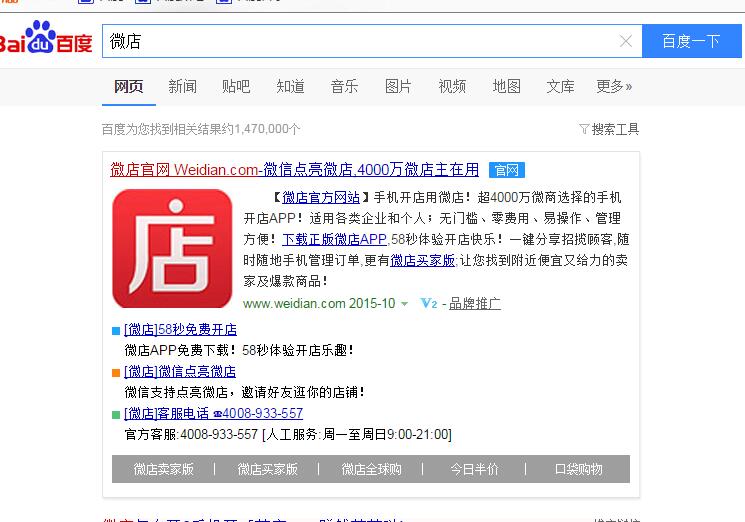Click the blue 官网 badge

507,170
